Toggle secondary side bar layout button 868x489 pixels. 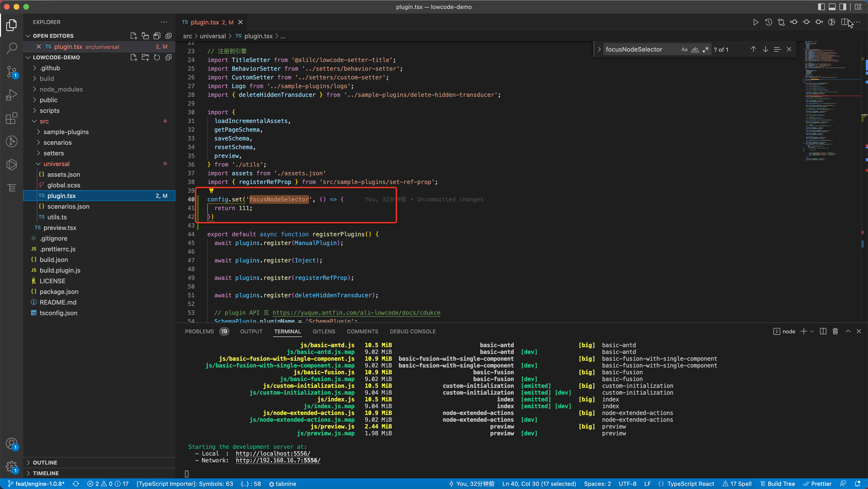pos(843,7)
